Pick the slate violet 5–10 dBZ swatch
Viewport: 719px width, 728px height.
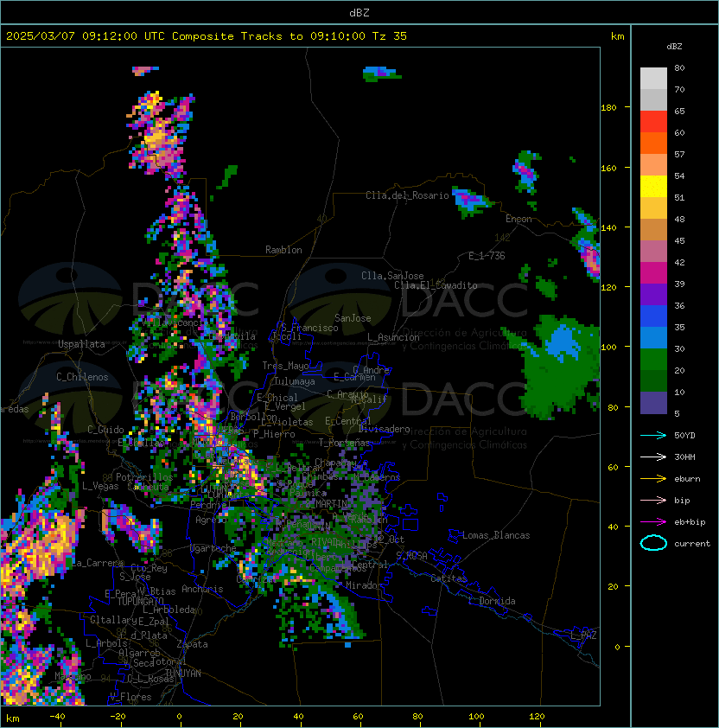click(653, 403)
